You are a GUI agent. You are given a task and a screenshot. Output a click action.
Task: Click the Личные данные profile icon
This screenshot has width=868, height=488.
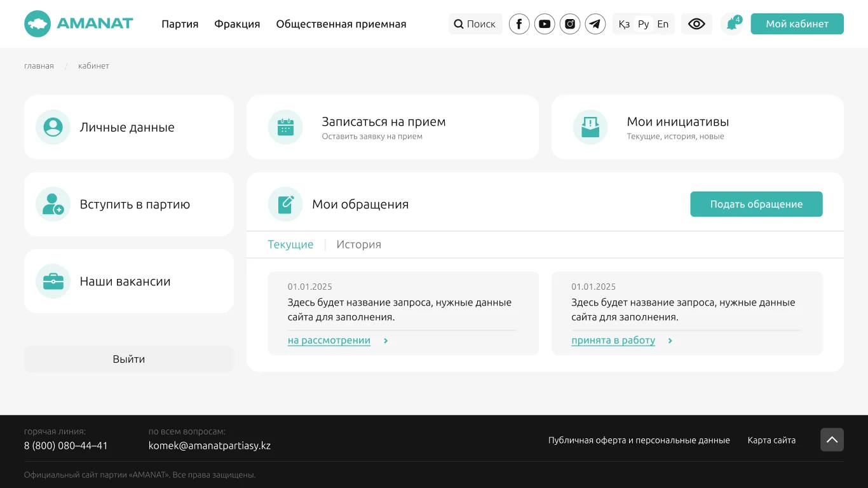tap(53, 127)
